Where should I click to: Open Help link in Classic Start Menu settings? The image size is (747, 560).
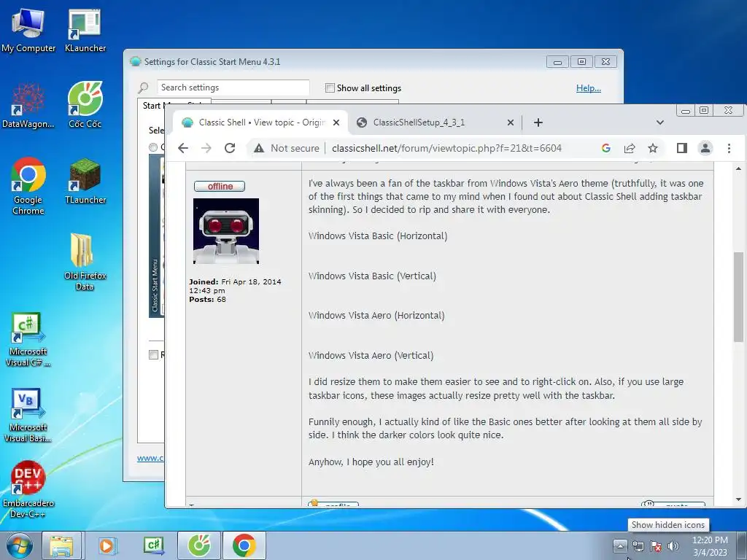[x=589, y=88]
